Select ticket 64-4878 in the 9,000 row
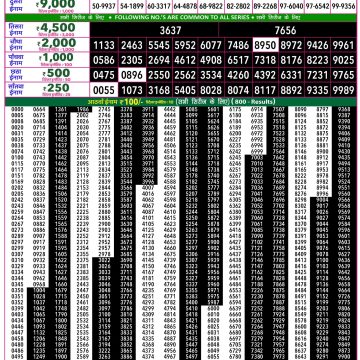 [x=184, y=6]
